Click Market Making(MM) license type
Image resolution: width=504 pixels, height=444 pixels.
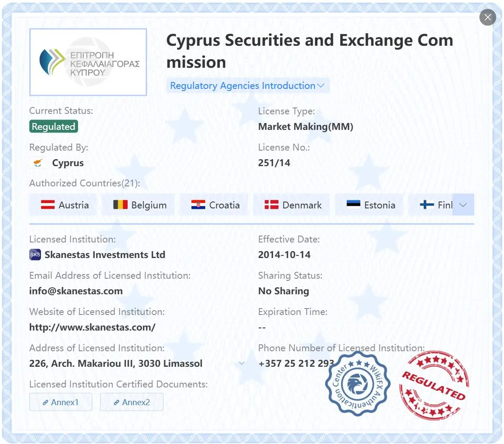point(306,126)
